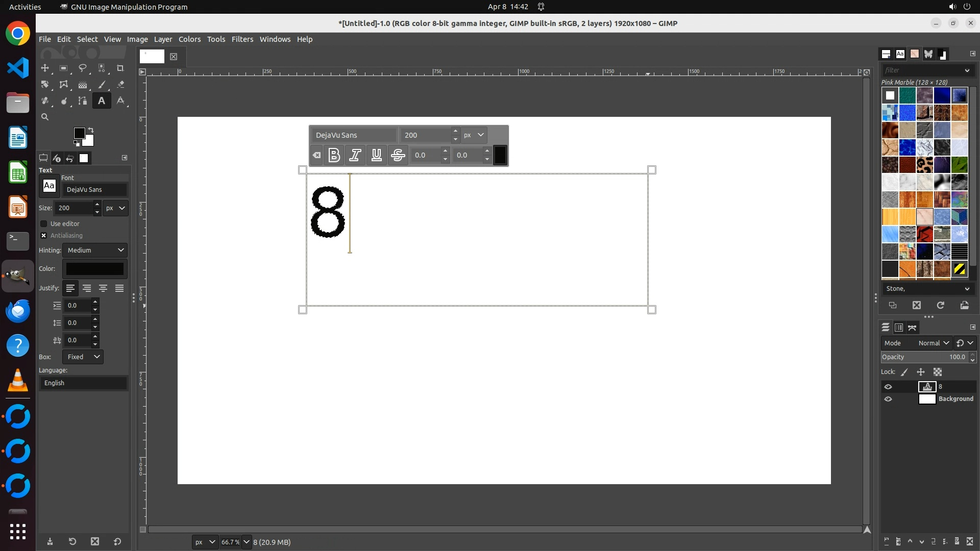Select the Crop tool
The width and height of the screenshot is (980, 551).
pos(120,68)
